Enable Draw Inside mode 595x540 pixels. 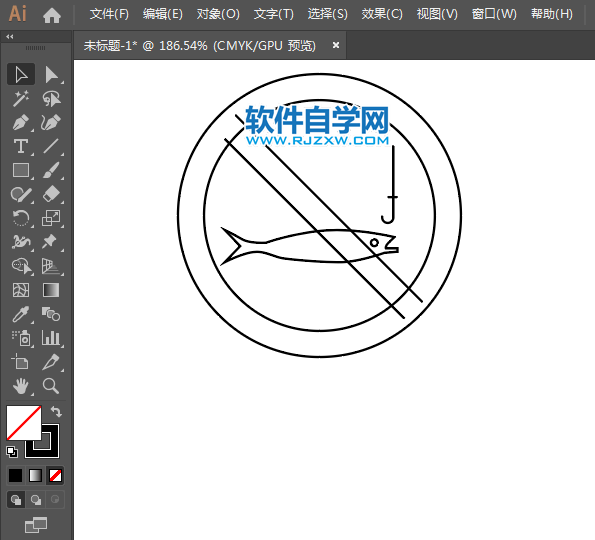click(x=55, y=500)
